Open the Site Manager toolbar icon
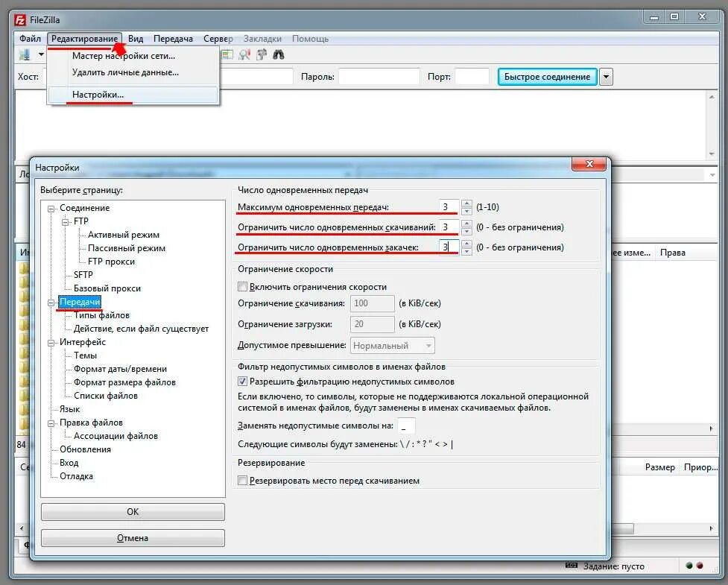This screenshot has width=728, height=585. [25, 55]
